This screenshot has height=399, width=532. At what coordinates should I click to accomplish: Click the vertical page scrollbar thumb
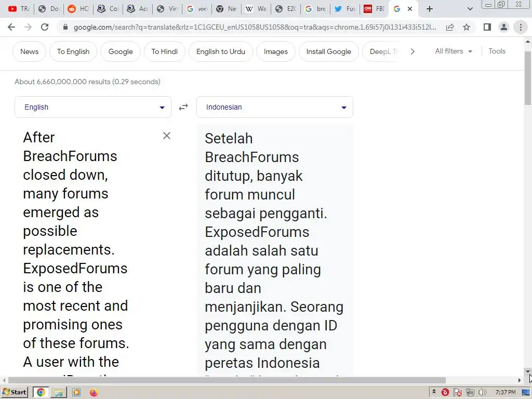click(528, 78)
